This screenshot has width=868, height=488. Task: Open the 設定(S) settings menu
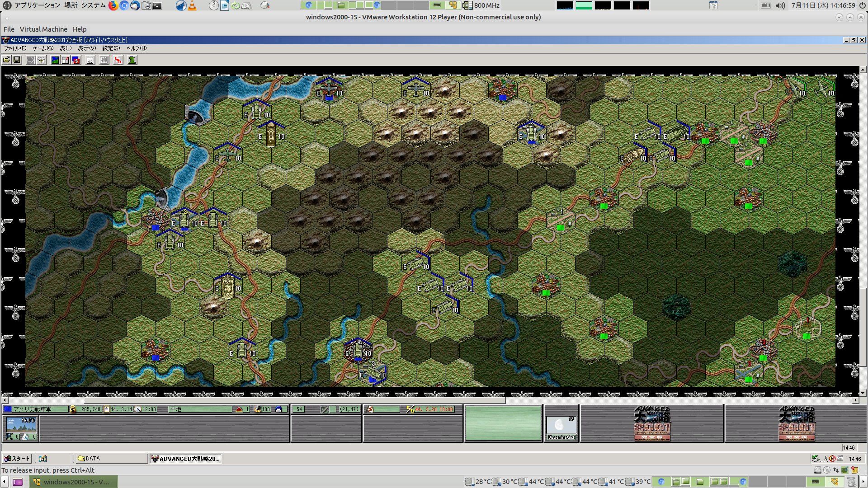[111, 48]
